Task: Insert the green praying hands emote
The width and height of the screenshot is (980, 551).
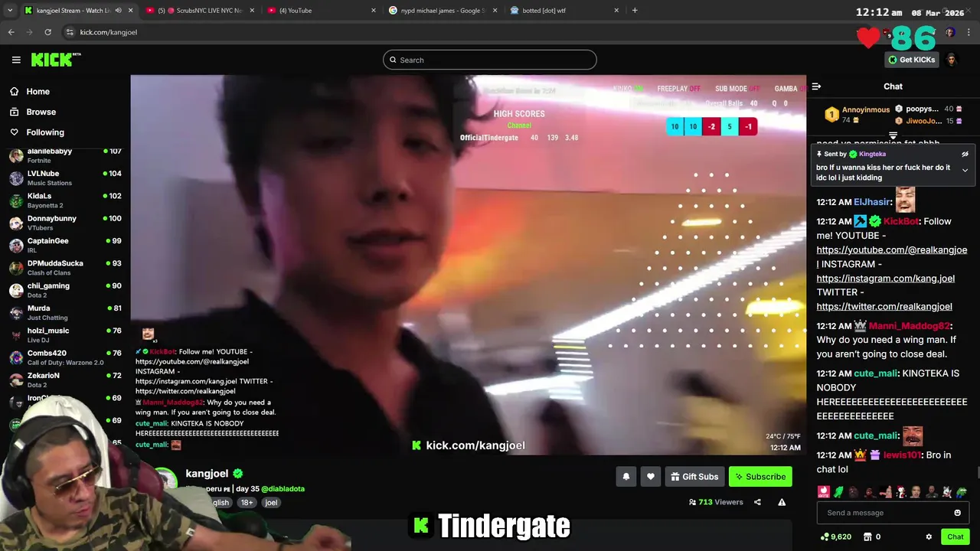Action: (x=839, y=492)
